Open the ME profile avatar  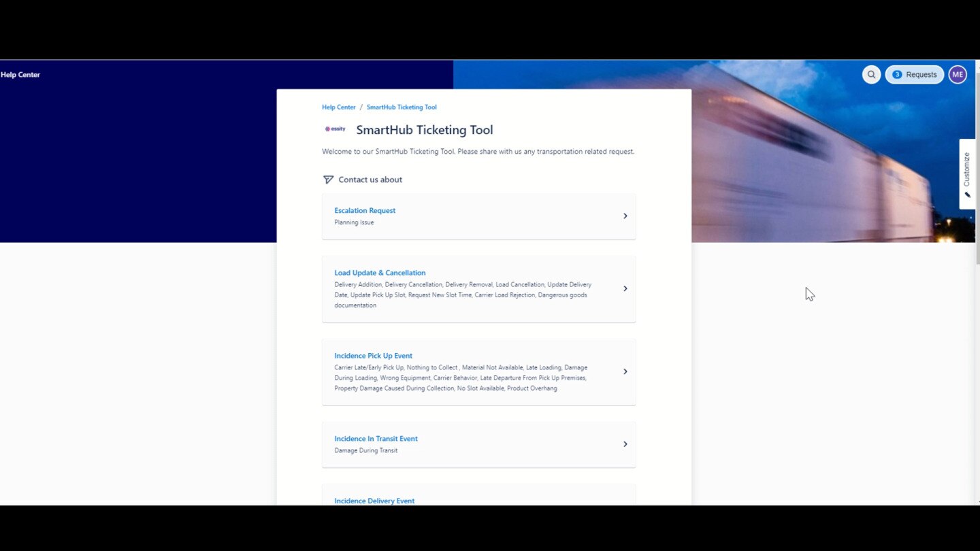coord(958,74)
